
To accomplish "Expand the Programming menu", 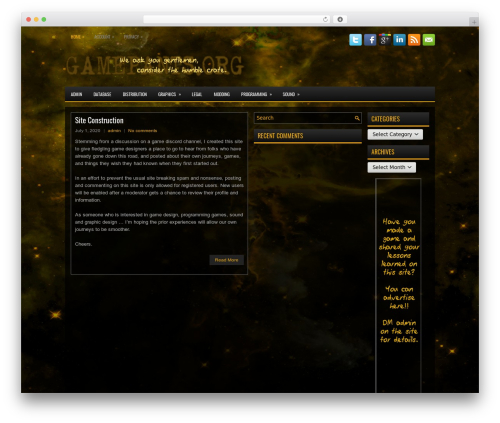I will [256, 94].
